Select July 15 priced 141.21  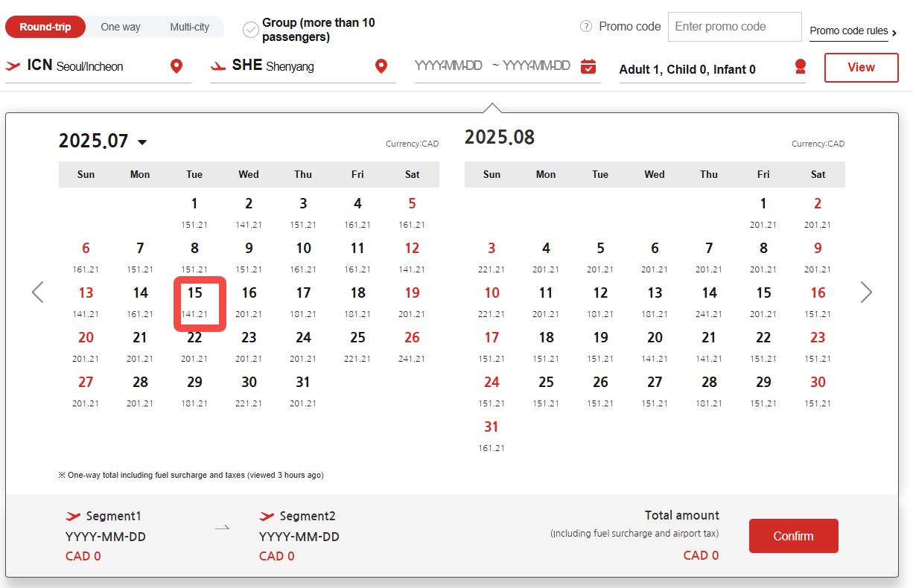(x=195, y=301)
